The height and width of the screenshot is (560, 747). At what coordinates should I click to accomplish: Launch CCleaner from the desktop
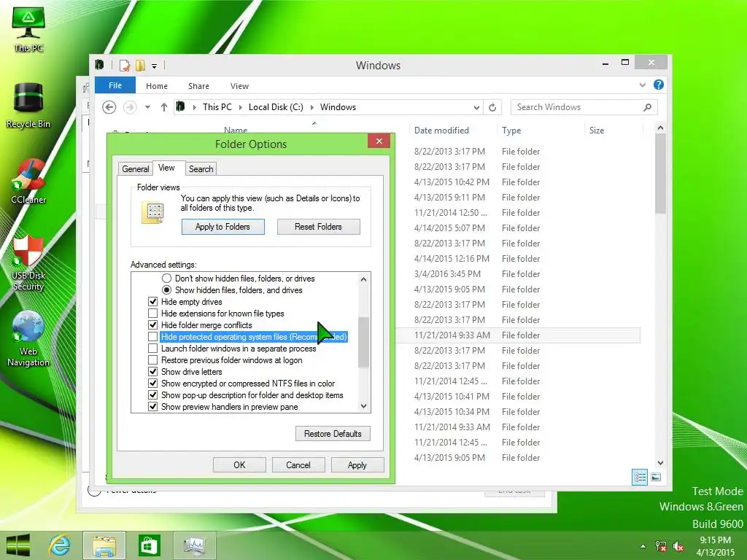pyautogui.click(x=28, y=181)
